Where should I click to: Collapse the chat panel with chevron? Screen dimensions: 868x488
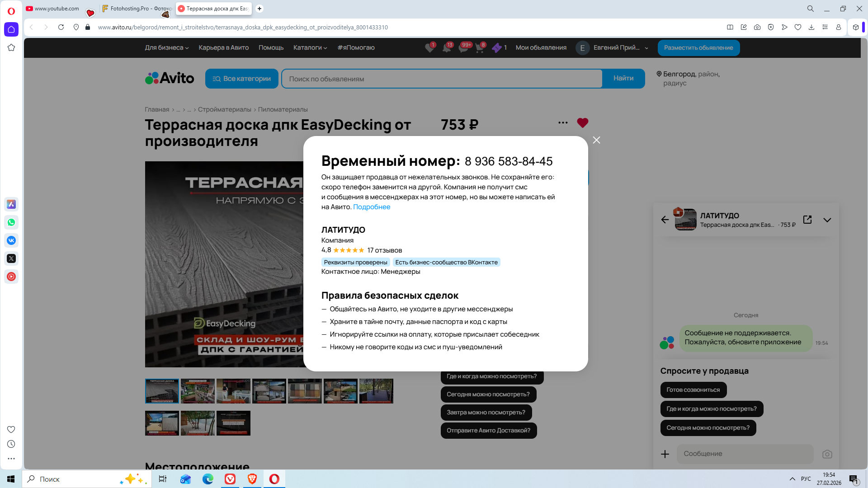pos(827,220)
